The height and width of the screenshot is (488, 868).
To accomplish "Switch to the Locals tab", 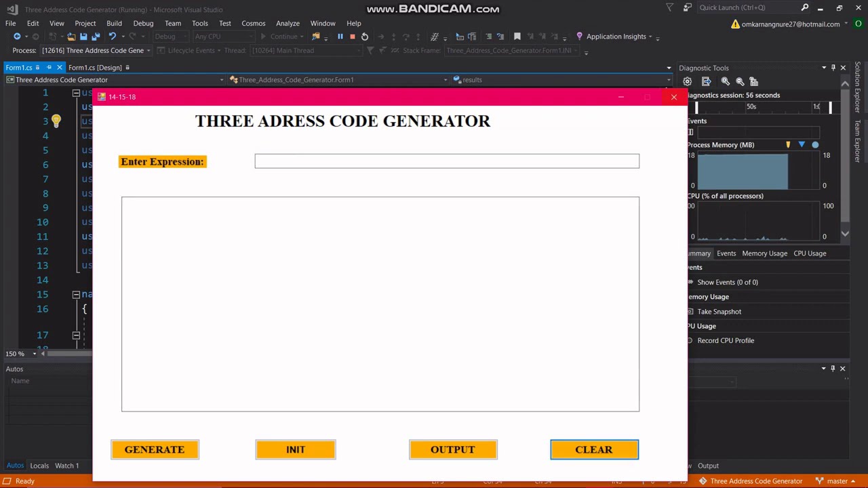I will coord(39,466).
